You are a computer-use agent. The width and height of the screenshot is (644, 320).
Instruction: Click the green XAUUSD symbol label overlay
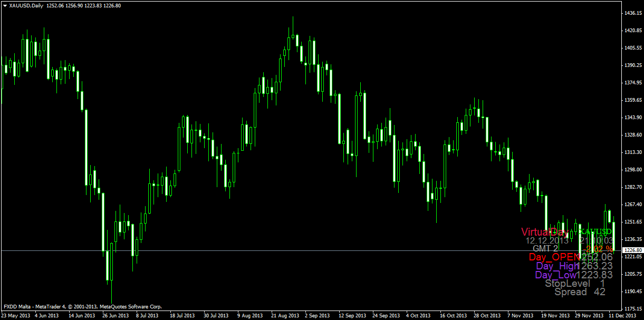tap(595, 232)
